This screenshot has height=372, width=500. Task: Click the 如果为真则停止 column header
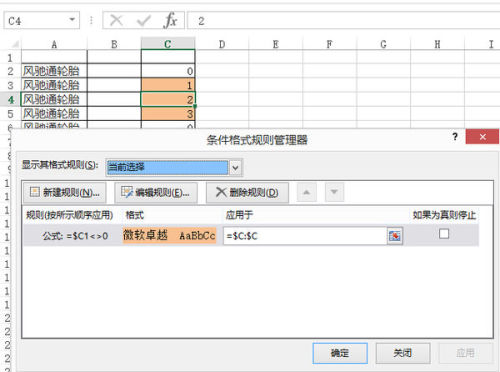(x=444, y=215)
